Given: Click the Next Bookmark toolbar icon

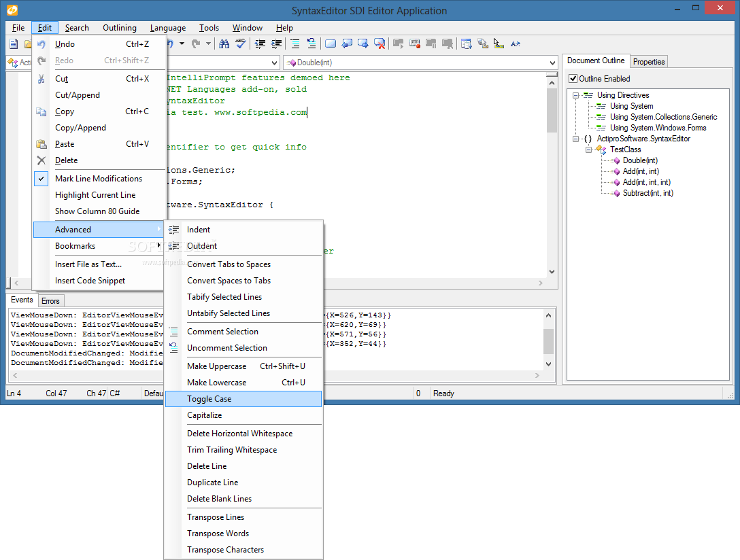Looking at the screenshot, I should coord(363,44).
